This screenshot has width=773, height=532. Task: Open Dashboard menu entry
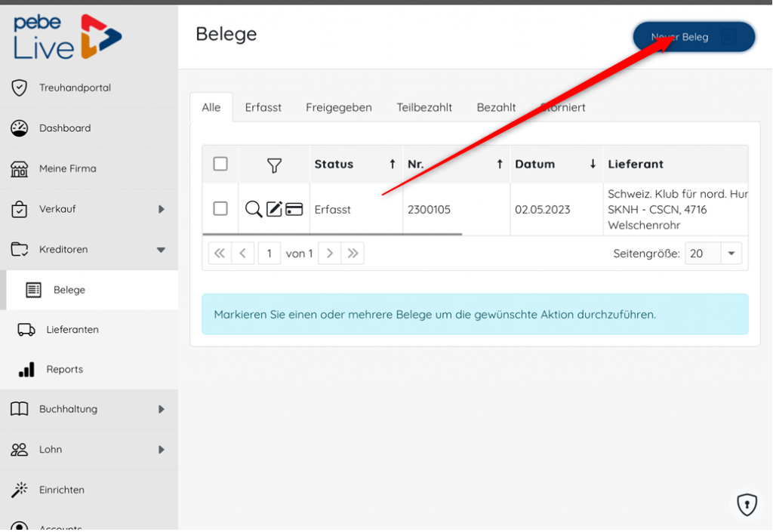click(x=89, y=128)
